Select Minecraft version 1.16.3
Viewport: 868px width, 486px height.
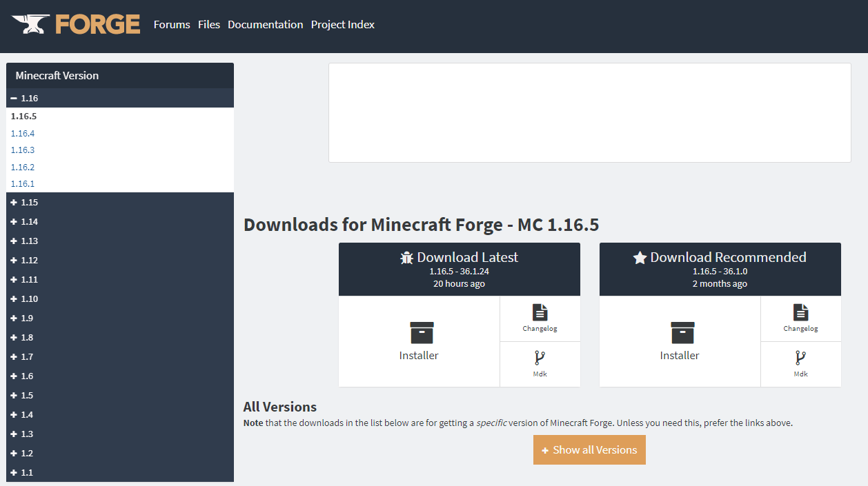point(23,150)
